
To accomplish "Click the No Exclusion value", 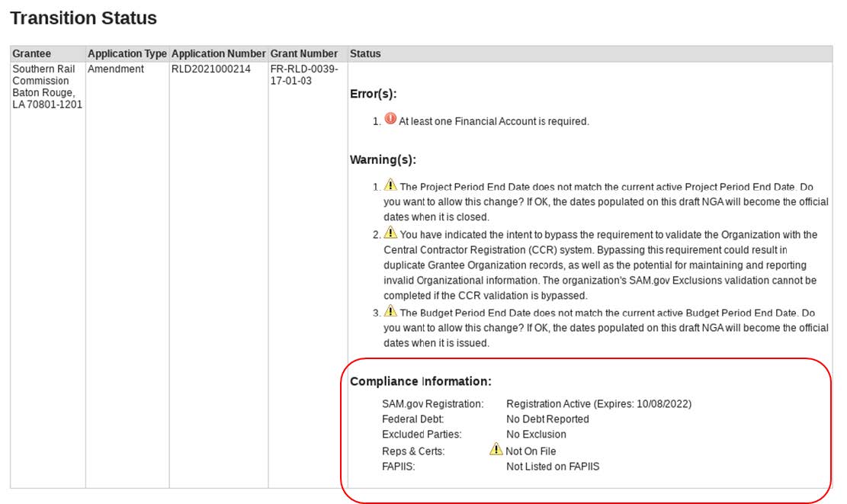I will [x=536, y=435].
